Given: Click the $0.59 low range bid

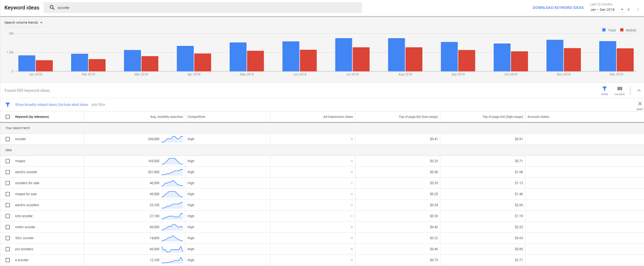Looking at the screenshot, I should 434,216.
